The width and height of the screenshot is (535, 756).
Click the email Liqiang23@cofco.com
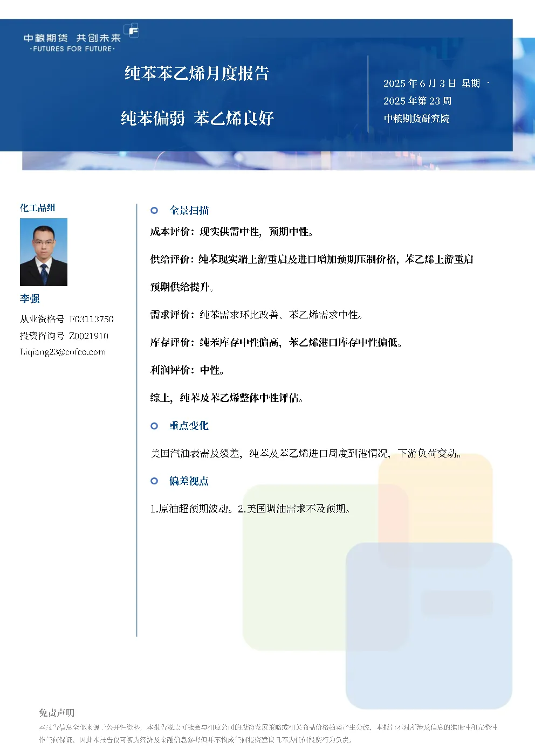63,352
